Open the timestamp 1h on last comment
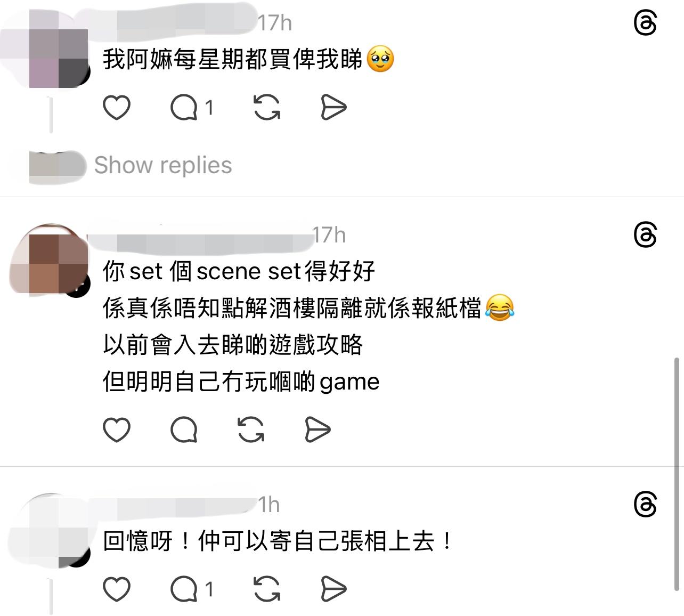 (269, 505)
